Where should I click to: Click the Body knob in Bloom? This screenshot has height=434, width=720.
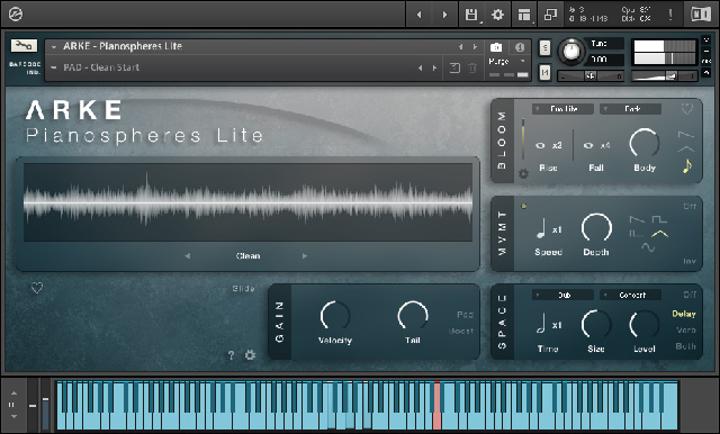[644, 144]
